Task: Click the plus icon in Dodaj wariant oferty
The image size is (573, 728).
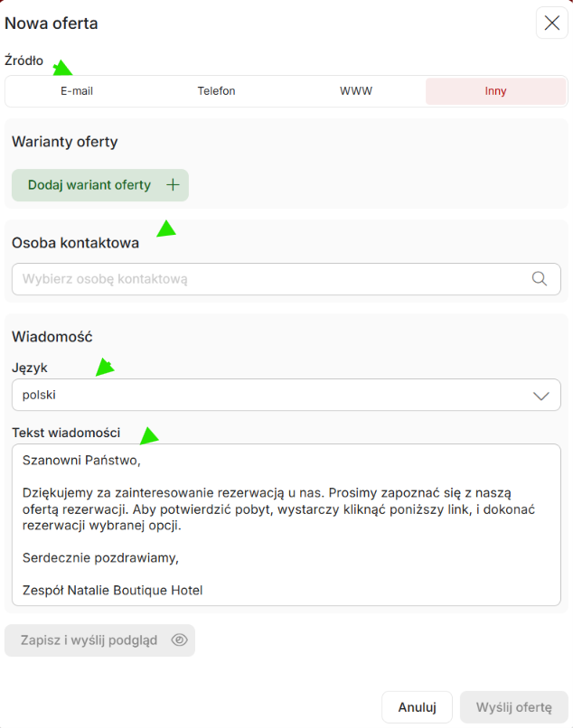Action: pyautogui.click(x=173, y=185)
